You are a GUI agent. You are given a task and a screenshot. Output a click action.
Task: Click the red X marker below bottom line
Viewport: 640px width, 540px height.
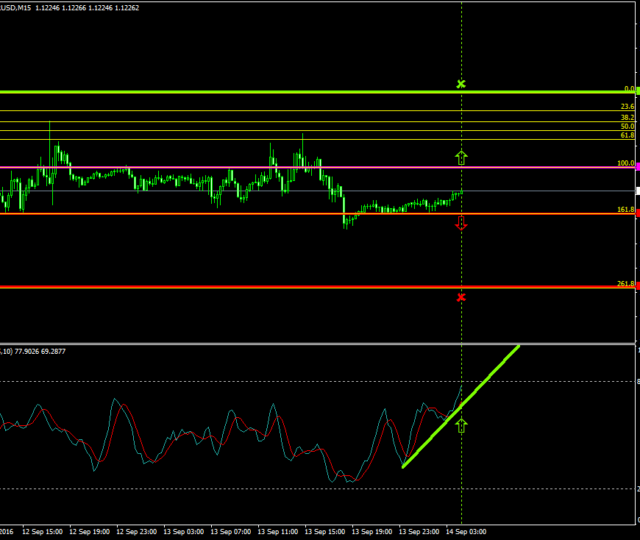pyautogui.click(x=461, y=297)
